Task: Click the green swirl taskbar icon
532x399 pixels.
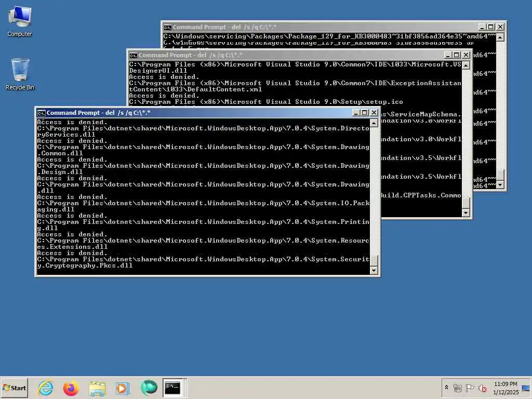Action: pyautogui.click(x=149, y=388)
